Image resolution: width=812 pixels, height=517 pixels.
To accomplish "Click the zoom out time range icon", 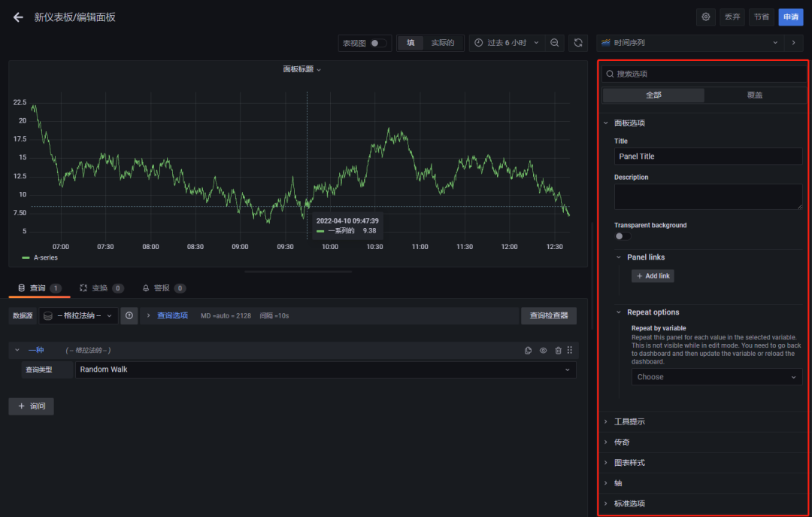I will click(554, 43).
